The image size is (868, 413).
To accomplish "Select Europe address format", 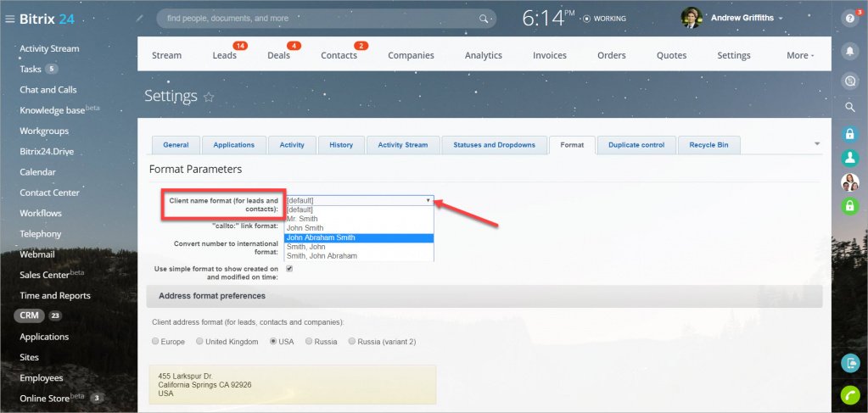I will pos(155,342).
